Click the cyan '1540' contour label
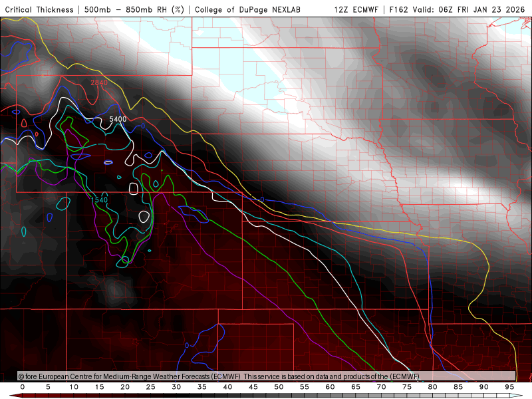 point(99,200)
